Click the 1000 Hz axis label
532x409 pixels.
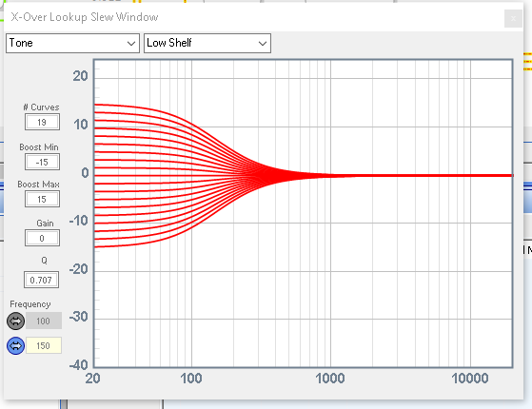click(x=330, y=379)
